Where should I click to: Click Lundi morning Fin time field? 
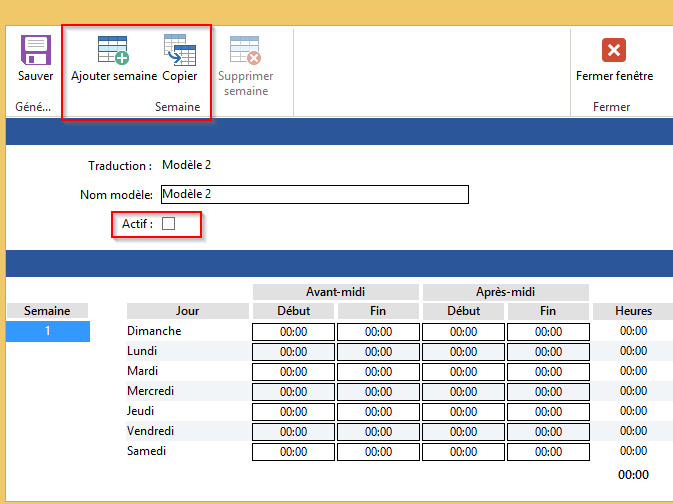378,352
